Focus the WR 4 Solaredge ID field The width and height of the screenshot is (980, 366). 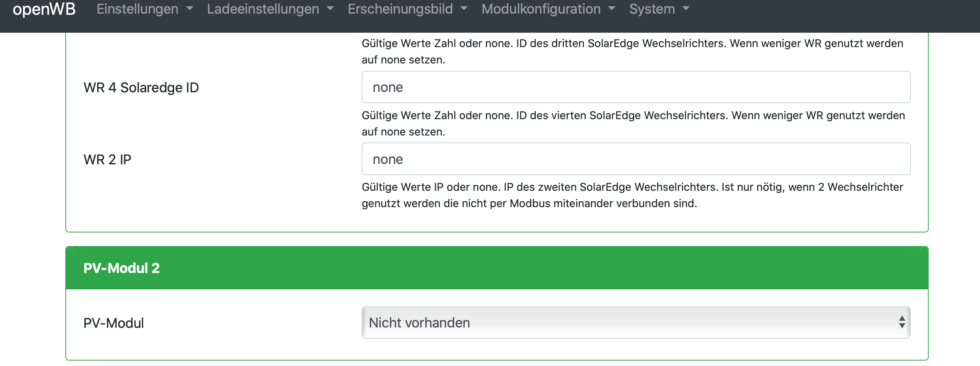coord(636,87)
